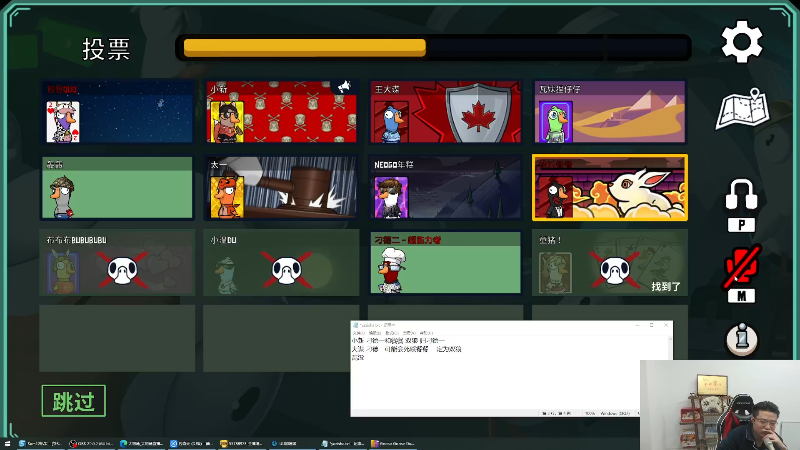Open the 帮助 menu in Notepad
This screenshot has height=450, width=800.
426,333
